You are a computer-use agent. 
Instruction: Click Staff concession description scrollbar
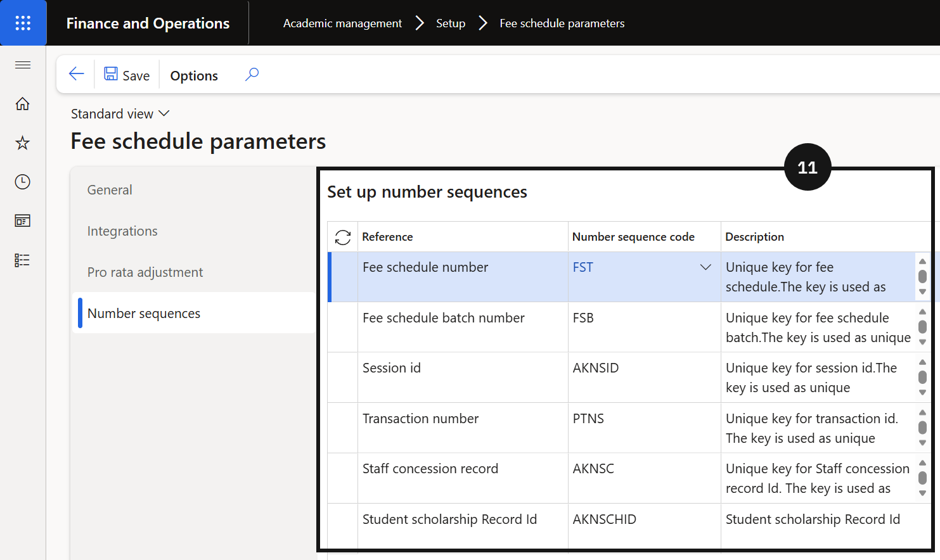(922, 478)
